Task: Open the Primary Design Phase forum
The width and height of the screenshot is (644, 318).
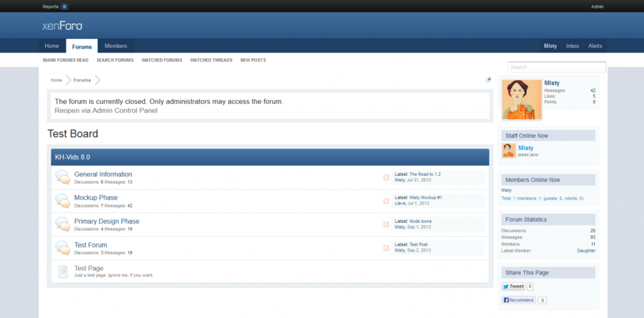Action: (106, 221)
